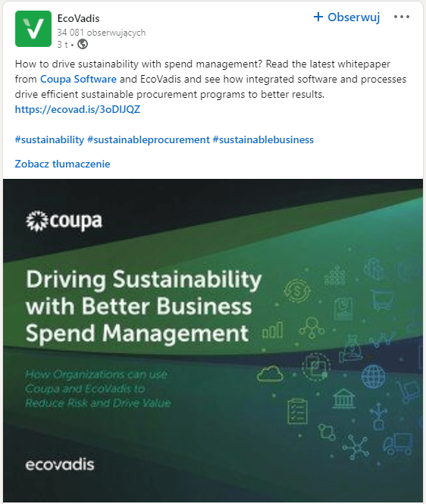Select the #sustainableprocurement hashtag
This screenshot has height=504, width=426.
[149, 139]
